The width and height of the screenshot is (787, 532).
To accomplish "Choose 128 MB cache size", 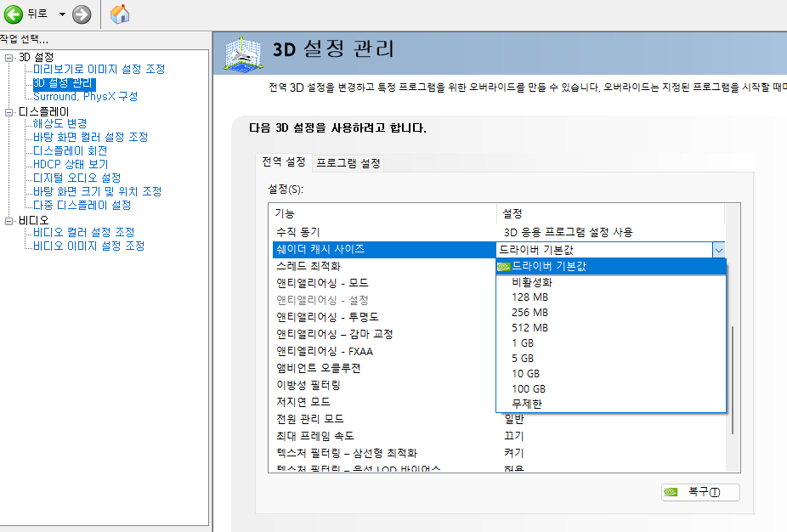I will tap(611, 297).
